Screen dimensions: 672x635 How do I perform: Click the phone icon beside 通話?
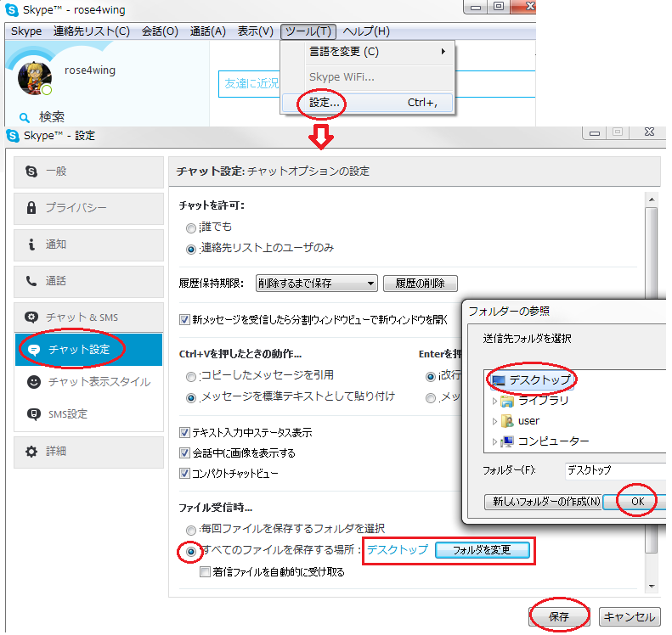point(31,281)
